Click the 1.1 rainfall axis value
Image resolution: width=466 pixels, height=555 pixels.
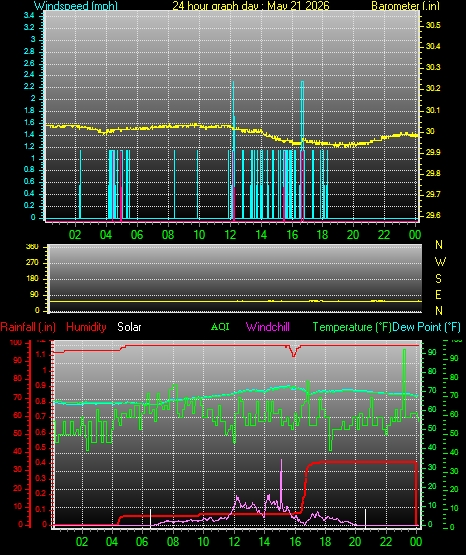pyautogui.click(x=41, y=354)
